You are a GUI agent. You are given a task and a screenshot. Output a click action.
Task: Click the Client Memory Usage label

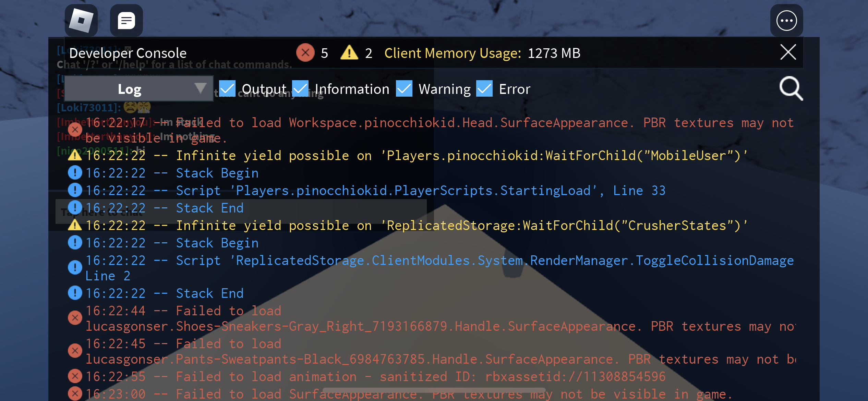tap(453, 53)
